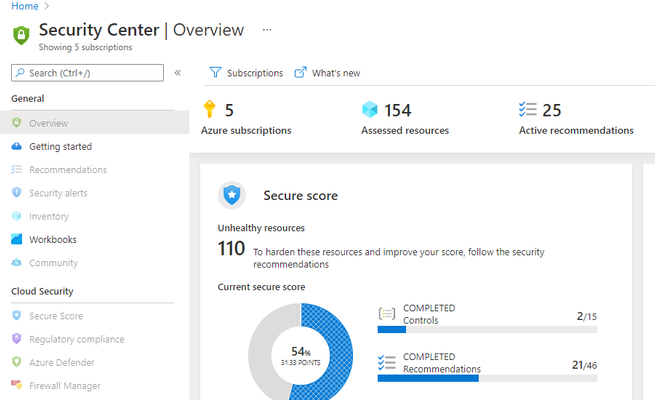Open Inventory in the sidebar
655x400 pixels.
tap(48, 216)
